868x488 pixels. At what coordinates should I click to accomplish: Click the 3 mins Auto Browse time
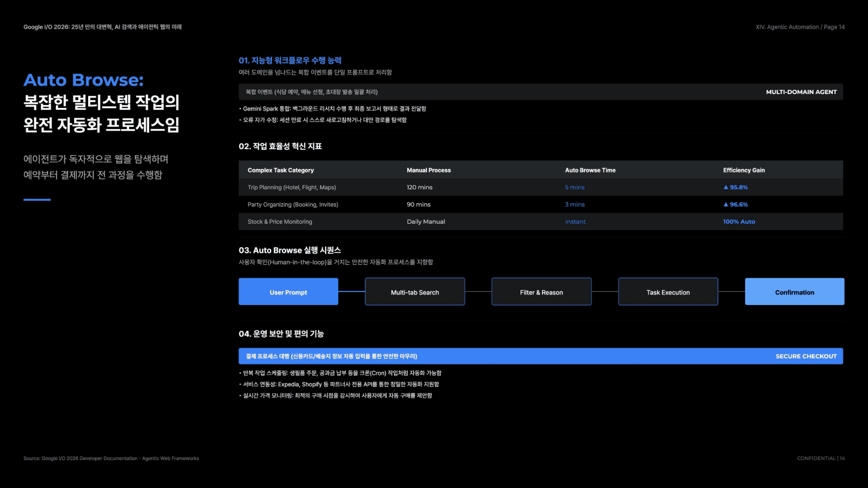(x=575, y=205)
